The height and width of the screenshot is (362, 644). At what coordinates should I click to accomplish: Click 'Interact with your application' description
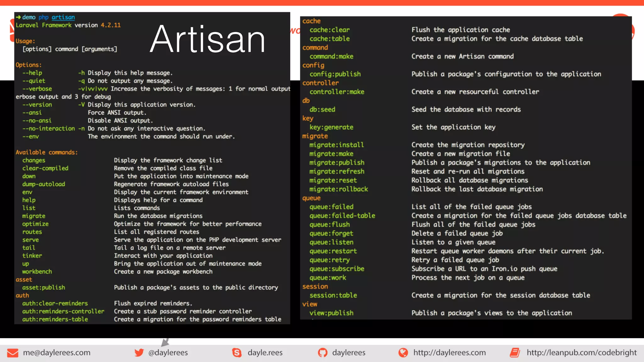pyautogui.click(x=163, y=256)
